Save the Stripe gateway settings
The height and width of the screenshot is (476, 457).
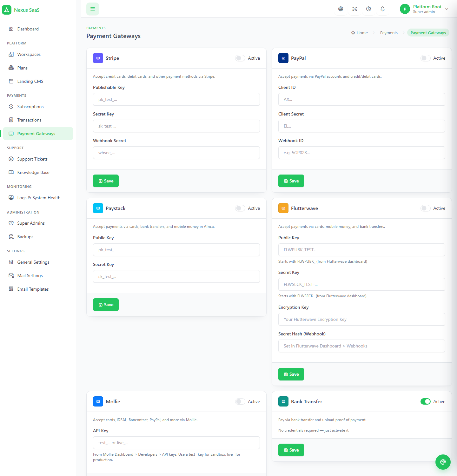(106, 181)
